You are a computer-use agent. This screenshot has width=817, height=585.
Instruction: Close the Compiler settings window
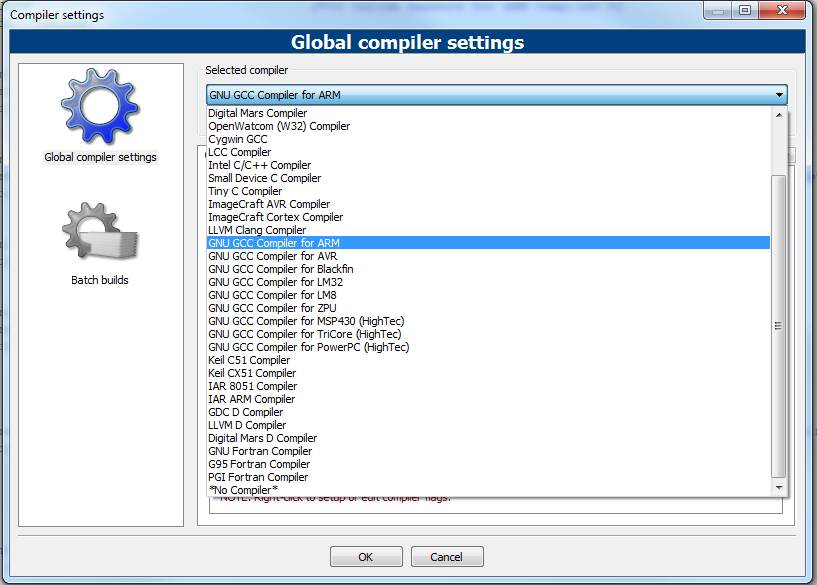[x=782, y=10]
